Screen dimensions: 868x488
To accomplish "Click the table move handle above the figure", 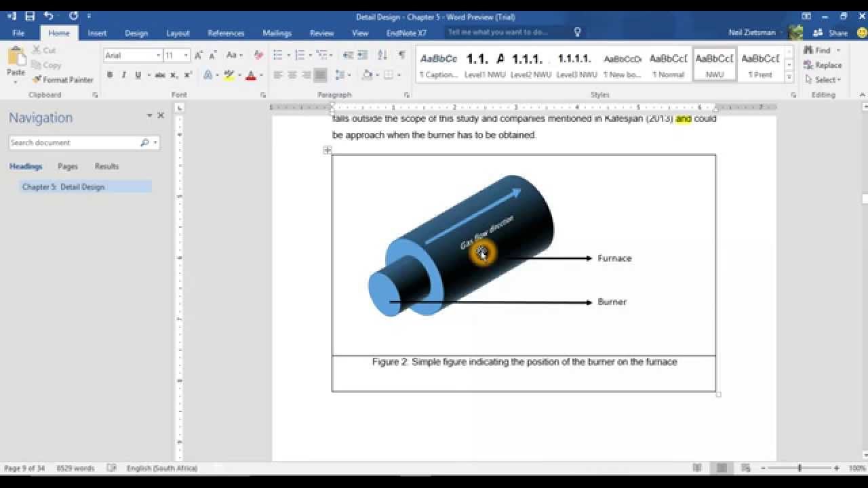I will tap(327, 150).
